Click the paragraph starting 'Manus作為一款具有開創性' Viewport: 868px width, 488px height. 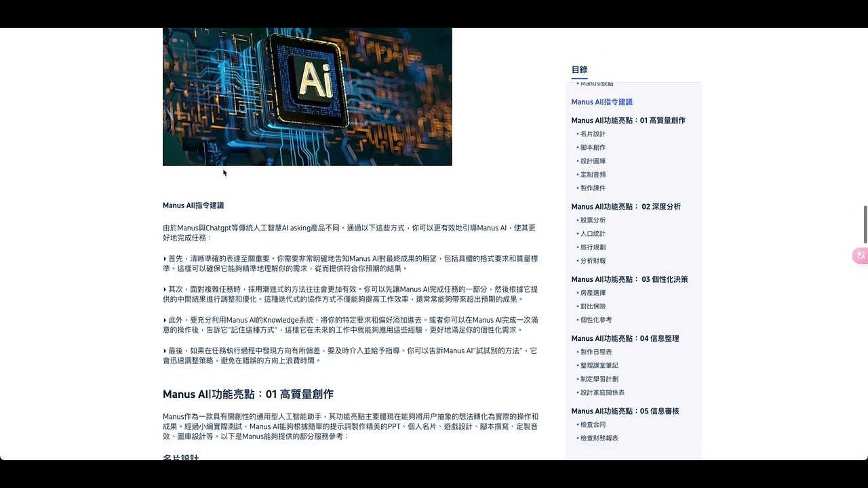[x=351, y=426]
